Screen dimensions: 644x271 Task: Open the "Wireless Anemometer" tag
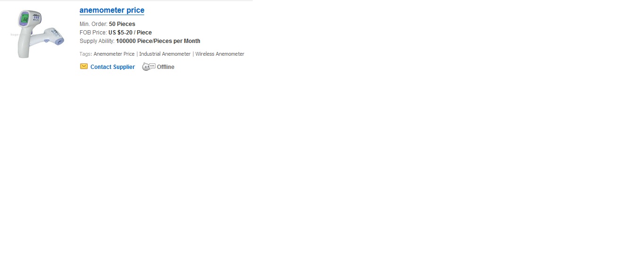coord(220,54)
